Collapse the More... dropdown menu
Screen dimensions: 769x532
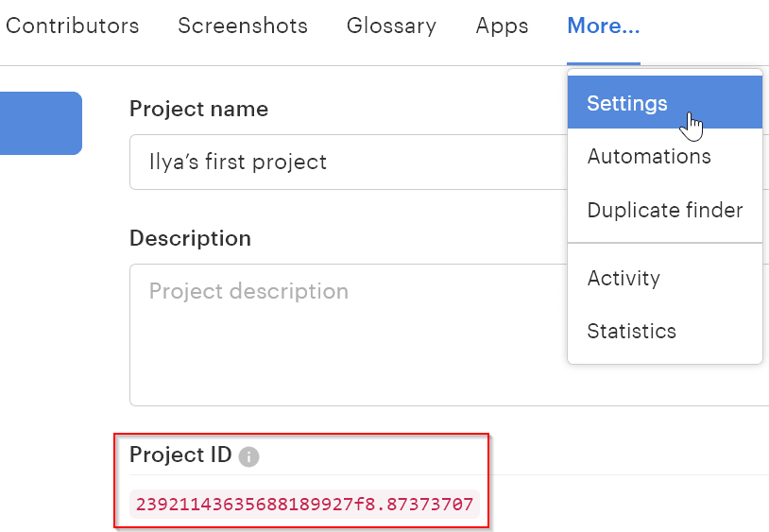click(x=603, y=26)
